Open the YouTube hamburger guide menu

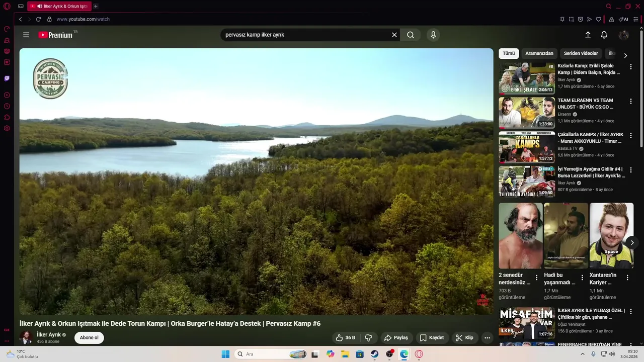tap(26, 35)
